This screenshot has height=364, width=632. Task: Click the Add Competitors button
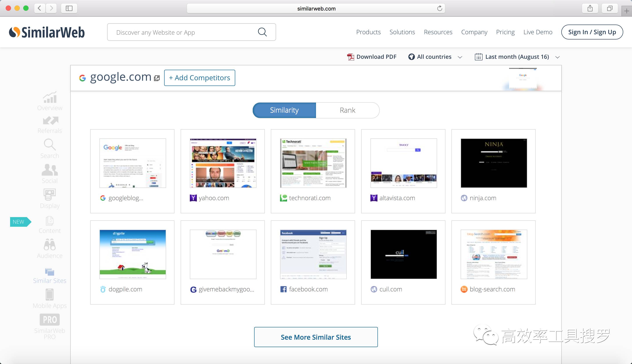pyautogui.click(x=199, y=78)
